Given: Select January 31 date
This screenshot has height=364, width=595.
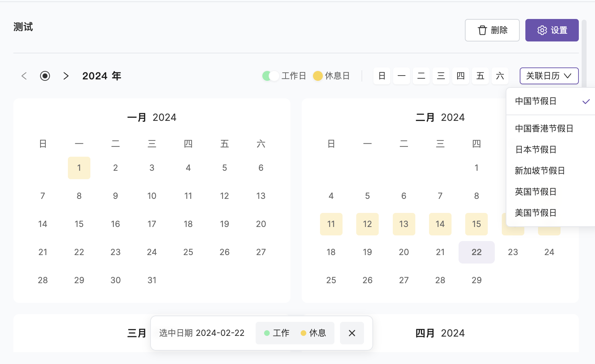Looking at the screenshot, I should click(x=152, y=280).
